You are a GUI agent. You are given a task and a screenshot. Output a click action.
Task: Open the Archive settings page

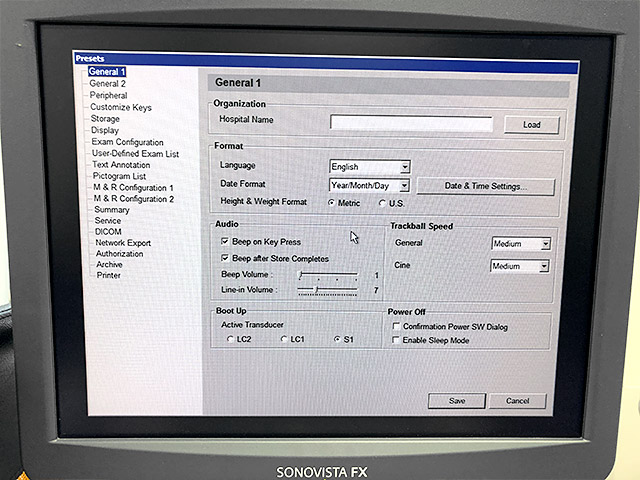[109, 264]
